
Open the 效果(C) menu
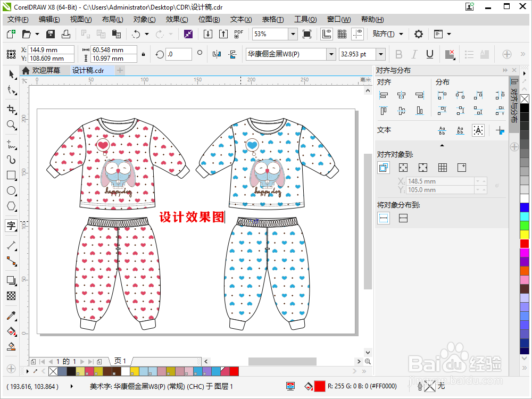[177, 19]
